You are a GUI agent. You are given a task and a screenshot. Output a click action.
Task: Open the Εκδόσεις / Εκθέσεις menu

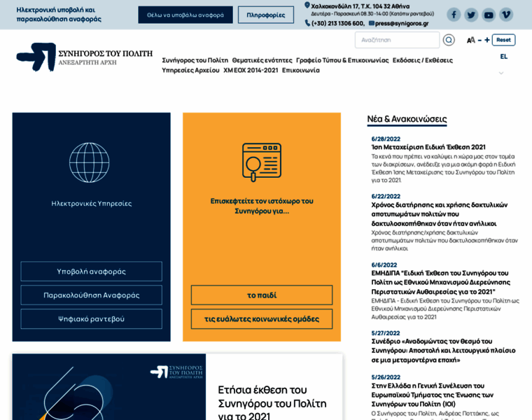tap(422, 60)
